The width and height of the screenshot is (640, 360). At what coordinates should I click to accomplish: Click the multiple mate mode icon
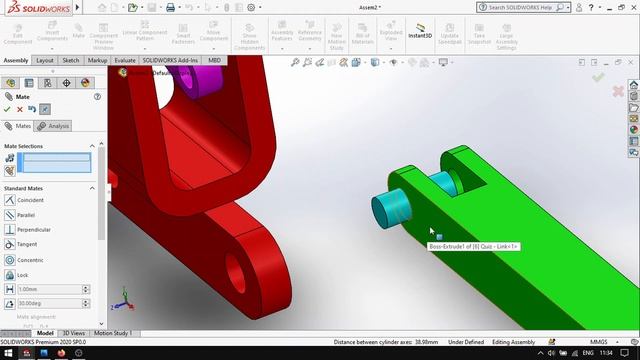[10, 171]
